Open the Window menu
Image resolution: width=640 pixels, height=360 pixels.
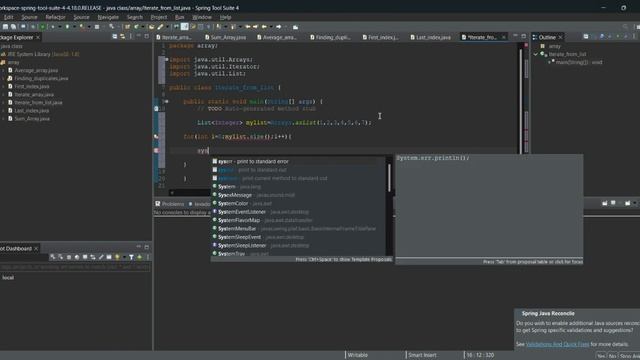click(x=202, y=17)
